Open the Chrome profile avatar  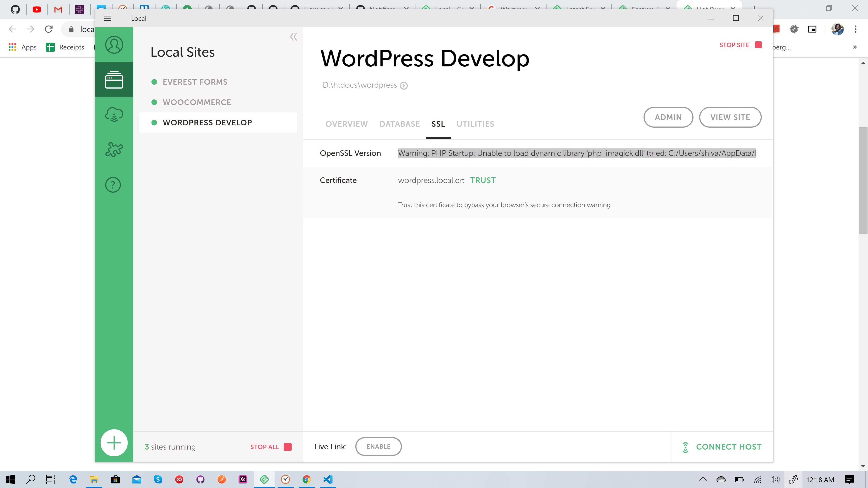(x=837, y=29)
